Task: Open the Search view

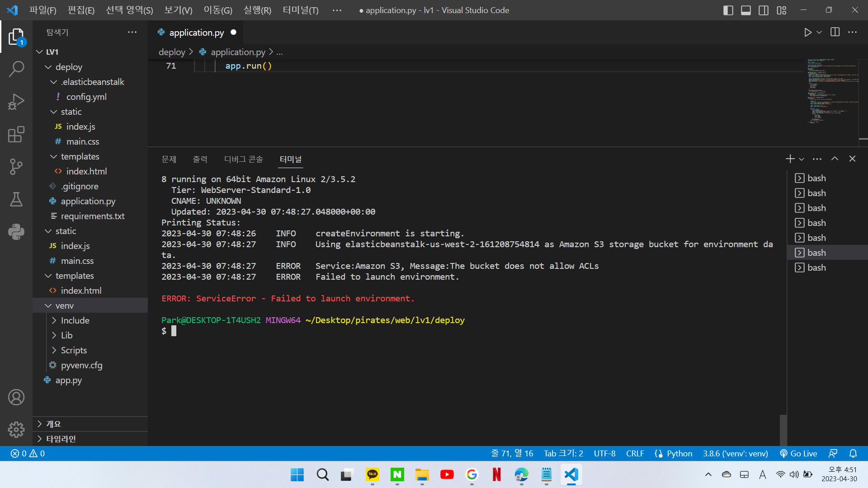Action: tap(16, 69)
